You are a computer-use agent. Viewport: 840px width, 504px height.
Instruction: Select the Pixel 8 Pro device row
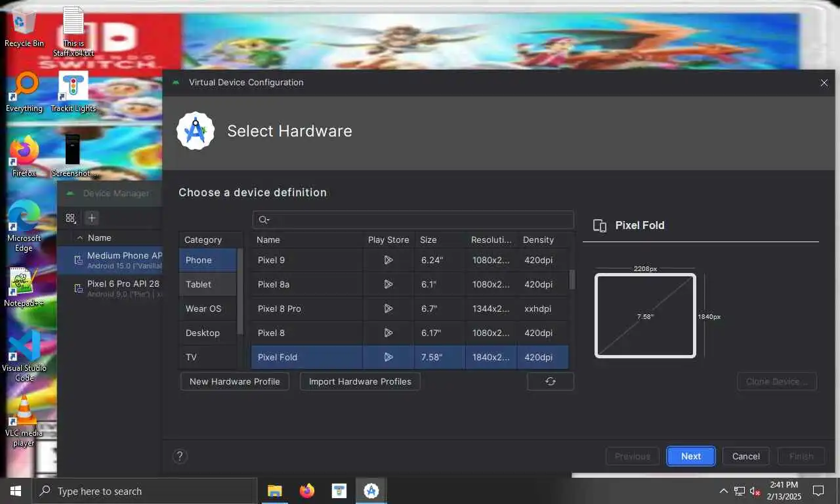coord(410,308)
